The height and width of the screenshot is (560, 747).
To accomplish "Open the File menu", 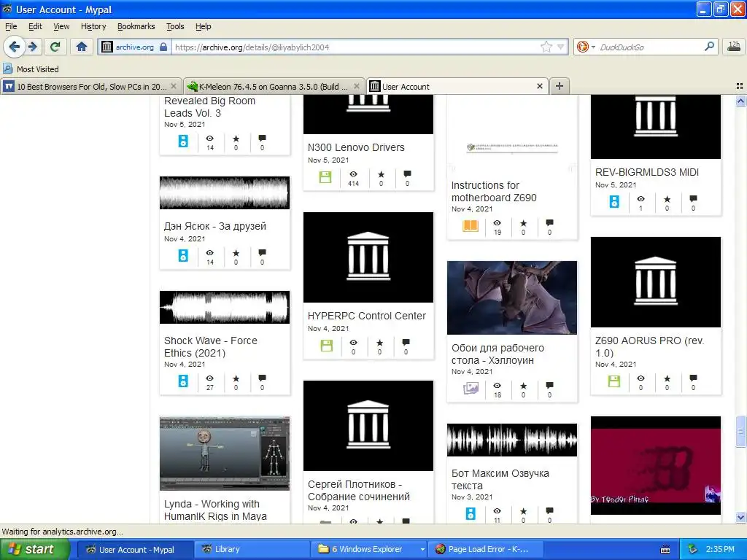I will click(11, 26).
